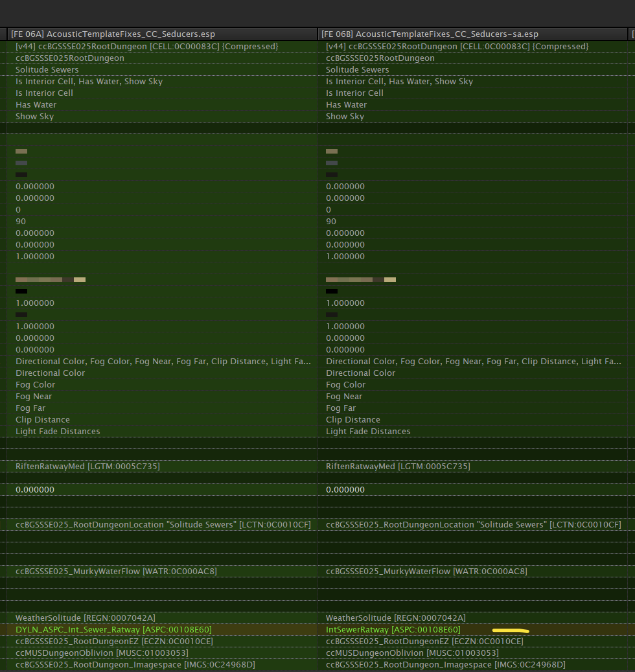
Task: Click the Show Sky flag in the FE 06A column
Action: [35, 117]
